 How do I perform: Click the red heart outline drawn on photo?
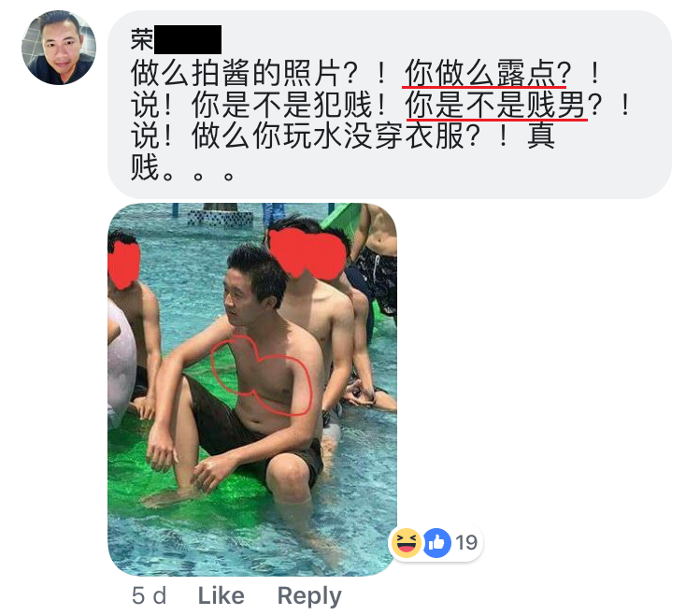click(x=261, y=375)
